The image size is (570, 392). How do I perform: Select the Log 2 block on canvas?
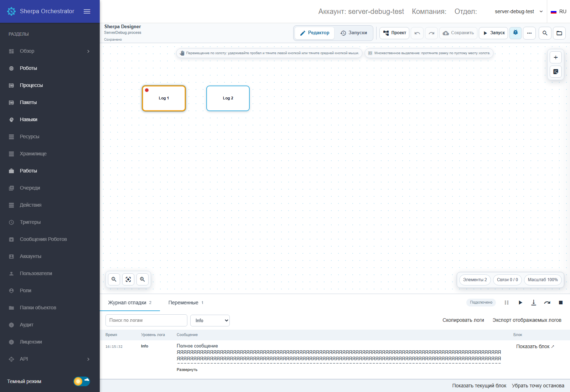click(x=228, y=98)
